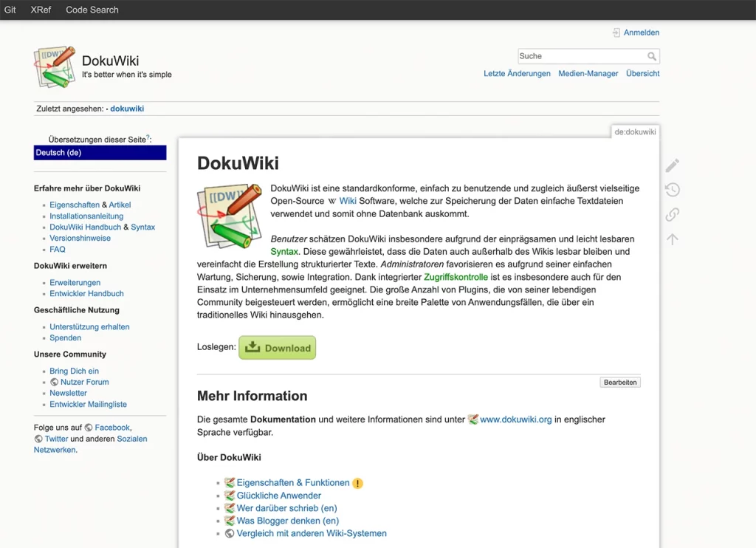This screenshot has width=756, height=548.
Task: Click the DokuWiki icon before Wer darüber schrieb
Action: [x=230, y=508]
